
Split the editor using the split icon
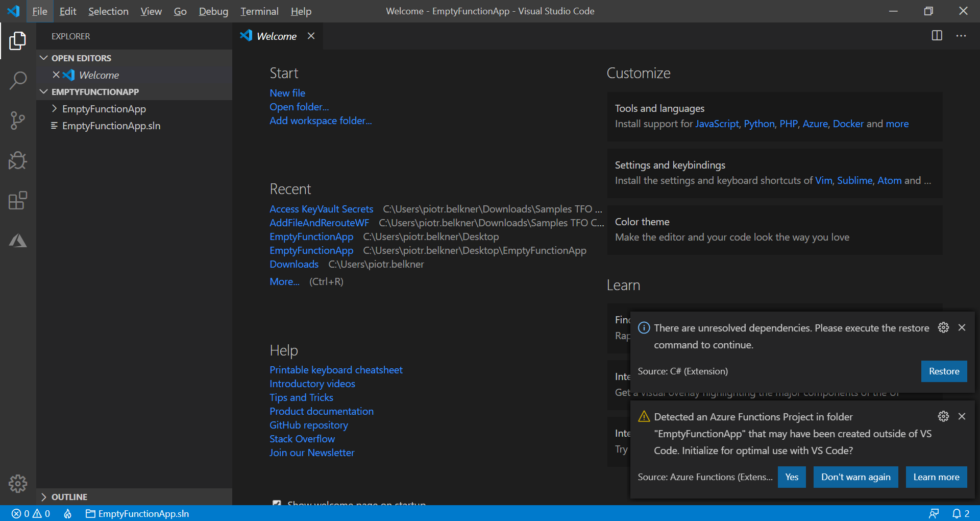pos(937,36)
